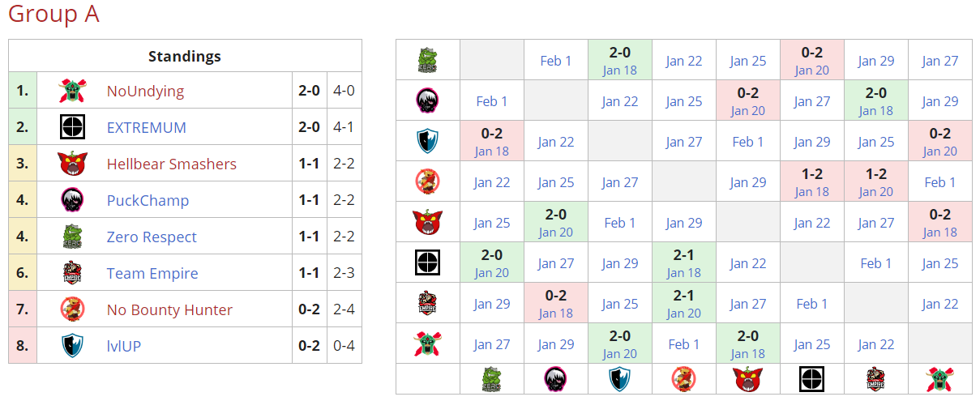Open the Team Empire name link
The height and width of the screenshot is (401, 980).
(x=152, y=274)
